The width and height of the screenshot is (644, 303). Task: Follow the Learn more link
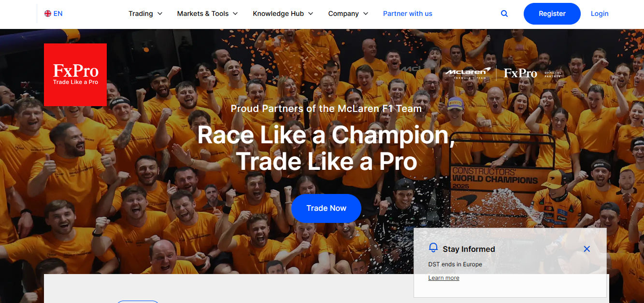444,278
